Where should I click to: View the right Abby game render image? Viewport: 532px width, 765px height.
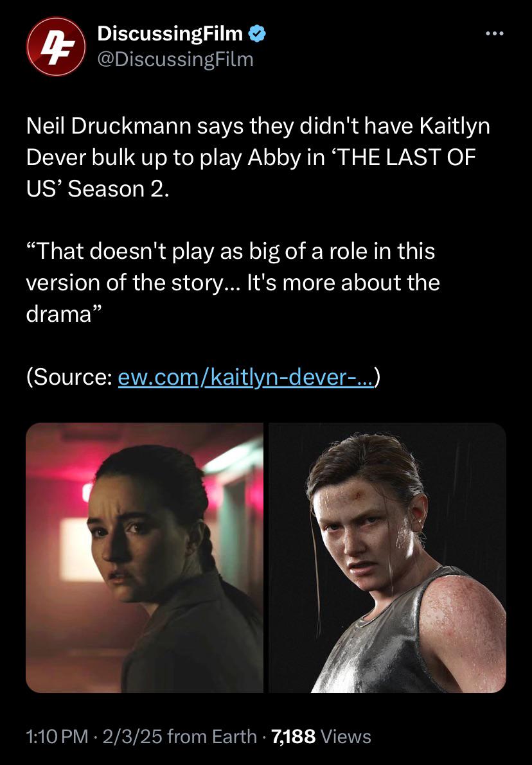click(387, 558)
